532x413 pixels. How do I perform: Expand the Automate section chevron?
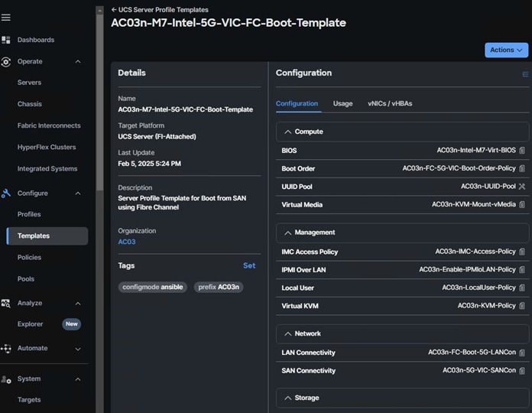click(x=78, y=349)
